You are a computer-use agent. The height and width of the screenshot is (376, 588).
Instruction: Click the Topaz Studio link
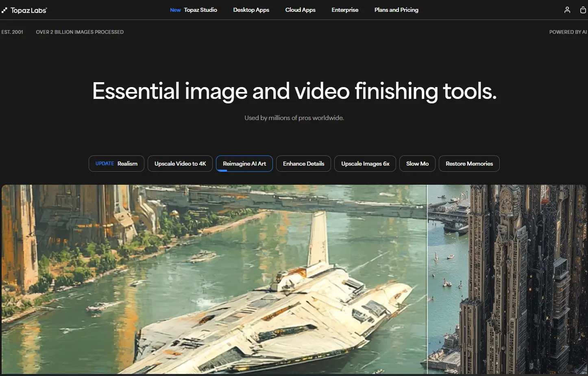pos(200,10)
